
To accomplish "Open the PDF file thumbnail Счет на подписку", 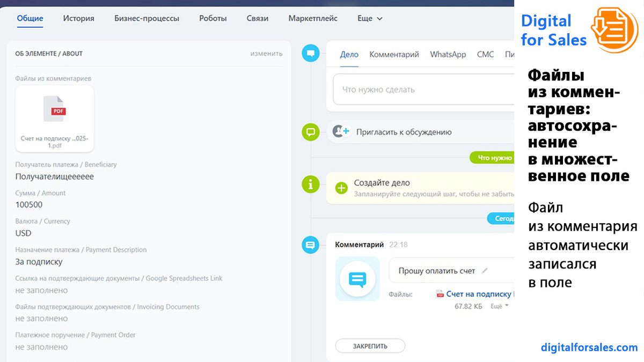I will click(55, 119).
